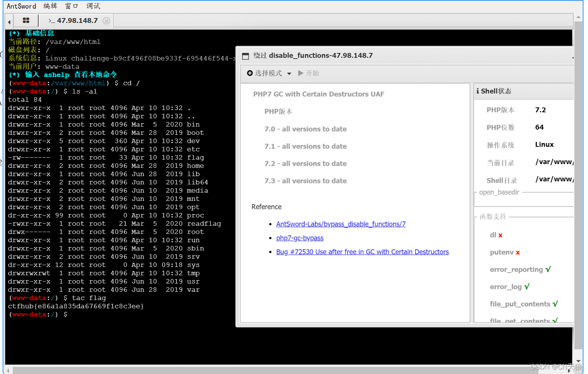Expand the 选择模式 dropdown arrow

point(289,74)
